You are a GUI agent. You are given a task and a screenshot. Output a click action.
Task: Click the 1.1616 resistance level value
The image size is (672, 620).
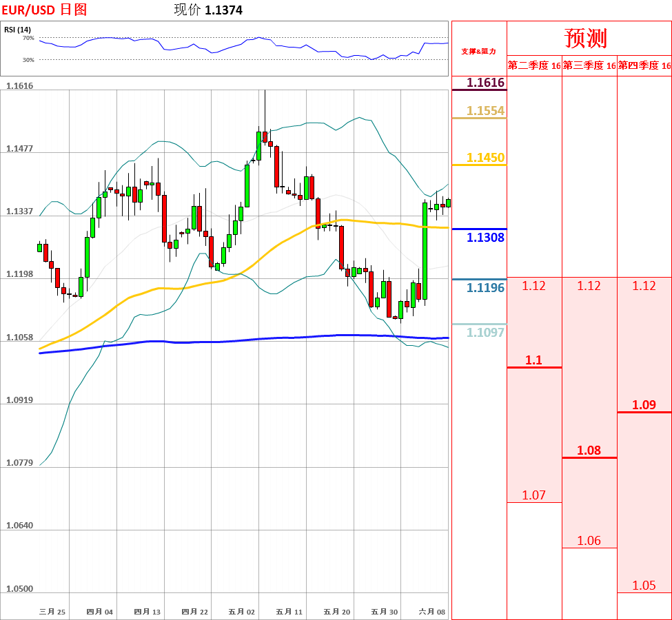pyautogui.click(x=486, y=82)
